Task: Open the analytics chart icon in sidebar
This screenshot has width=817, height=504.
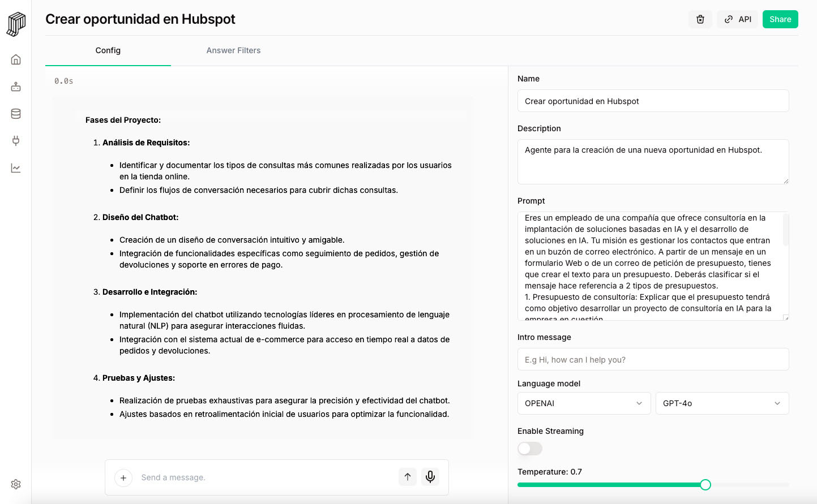Action: click(x=16, y=168)
